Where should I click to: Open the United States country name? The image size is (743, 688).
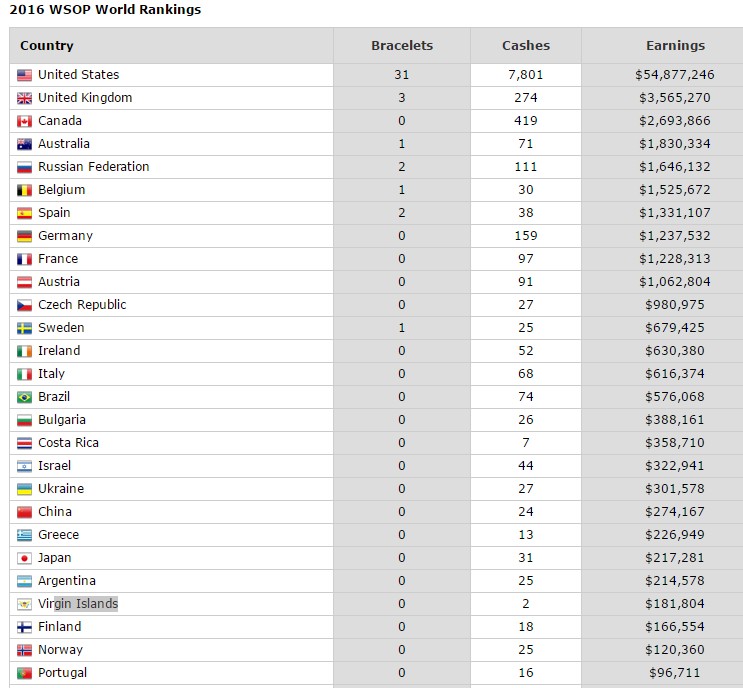(x=78, y=74)
